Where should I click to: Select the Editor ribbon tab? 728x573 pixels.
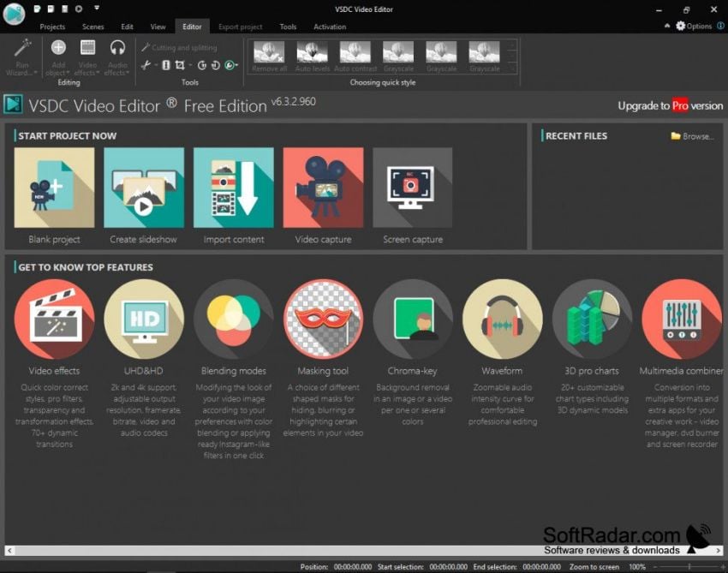point(192,27)
